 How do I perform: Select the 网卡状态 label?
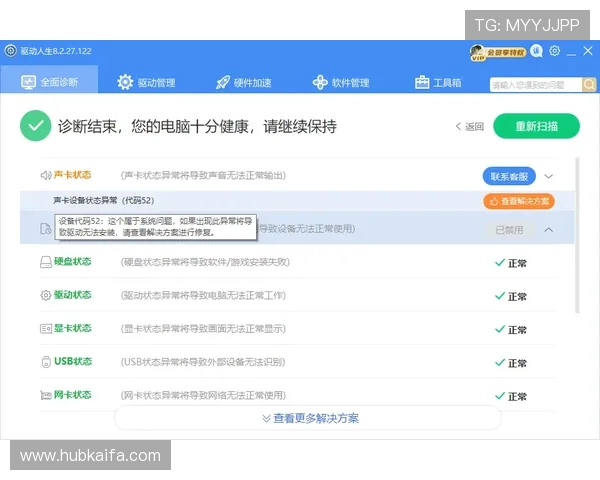(x=72, y=395)
